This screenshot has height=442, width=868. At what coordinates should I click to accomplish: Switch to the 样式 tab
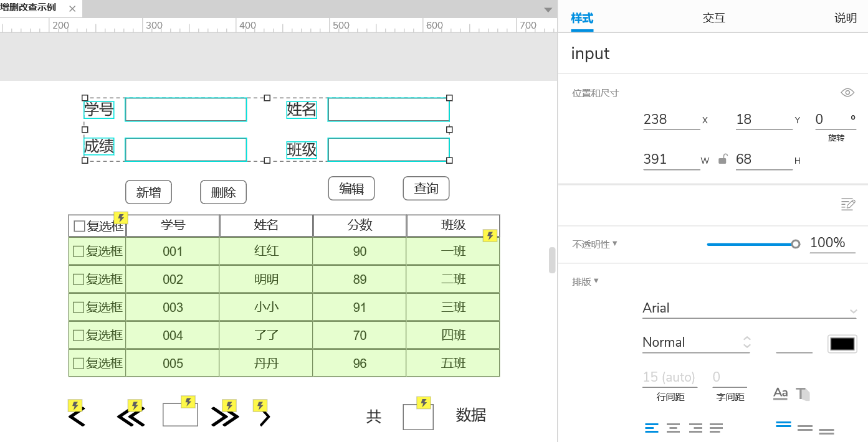click(582, 18)
